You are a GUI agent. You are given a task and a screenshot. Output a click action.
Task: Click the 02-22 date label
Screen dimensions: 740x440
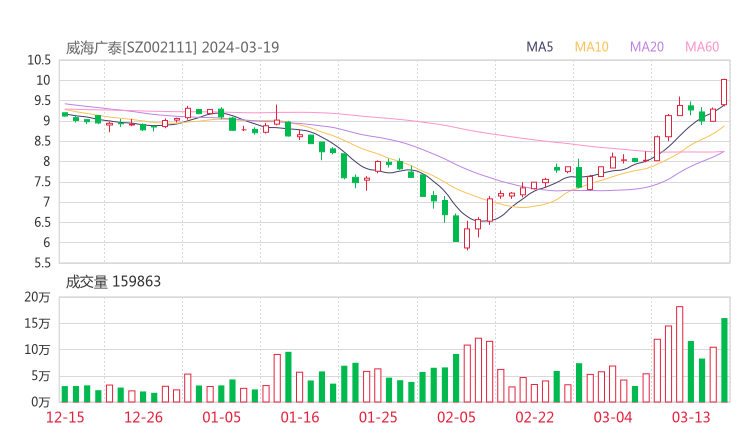(x=534, y=418)
